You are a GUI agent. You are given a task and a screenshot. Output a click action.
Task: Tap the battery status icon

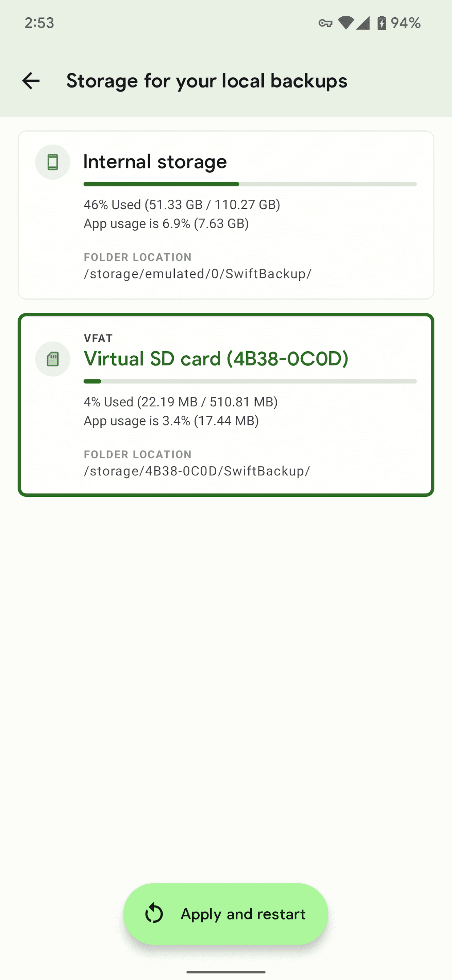381,23
